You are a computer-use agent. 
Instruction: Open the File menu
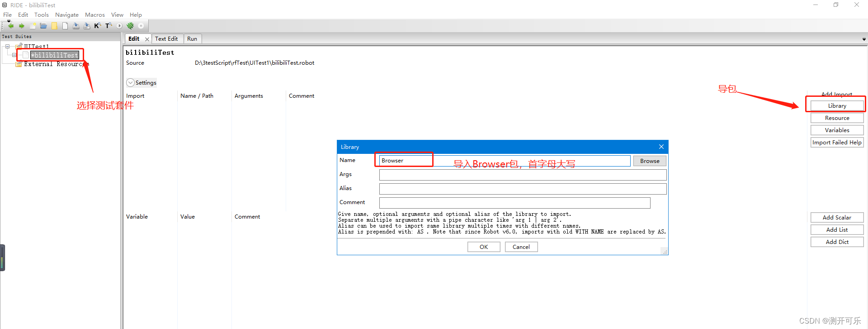point(8,14)
